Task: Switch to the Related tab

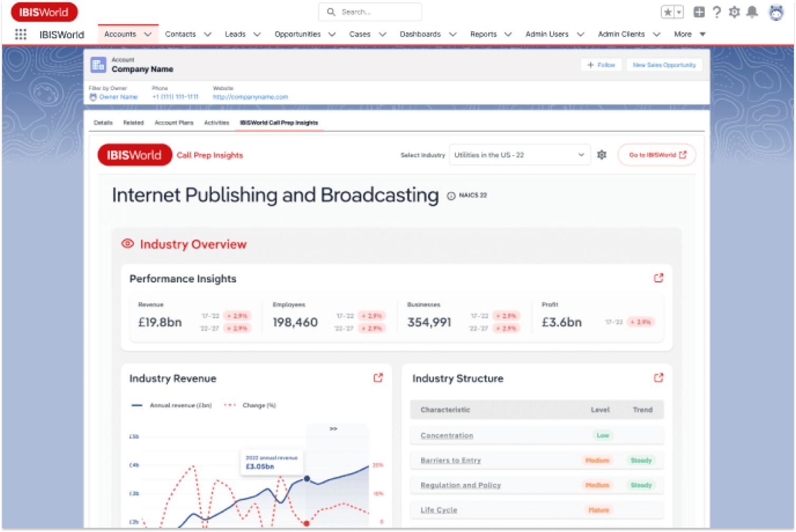Action: (134, 123)
